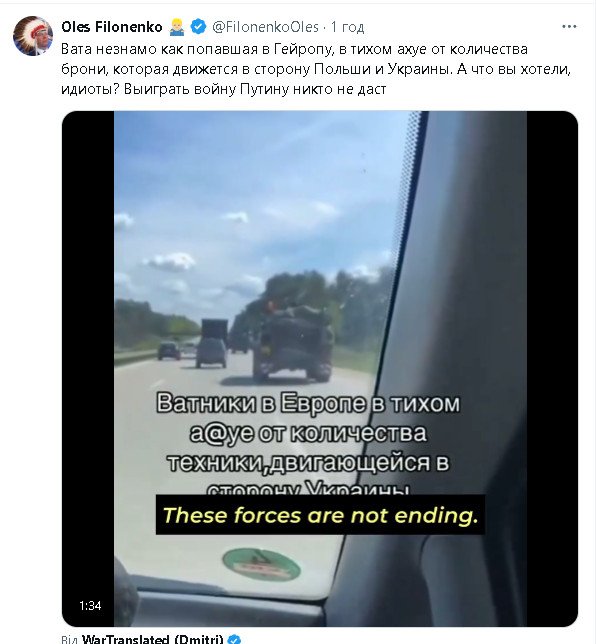Viewport: 596px width, 644px height.
Task: Click the person emoji next to the author name
Action: coord(177,27)
